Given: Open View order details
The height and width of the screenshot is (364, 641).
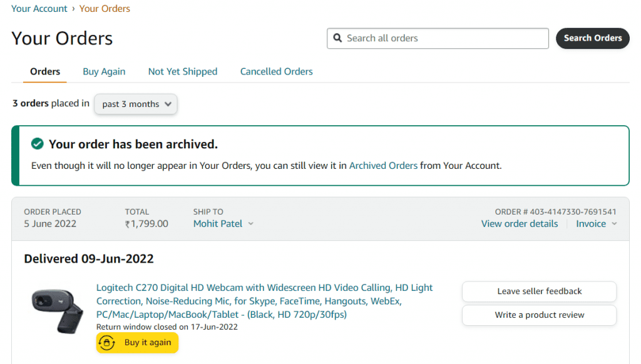Looking at the screenshot, I should [519, 223].
